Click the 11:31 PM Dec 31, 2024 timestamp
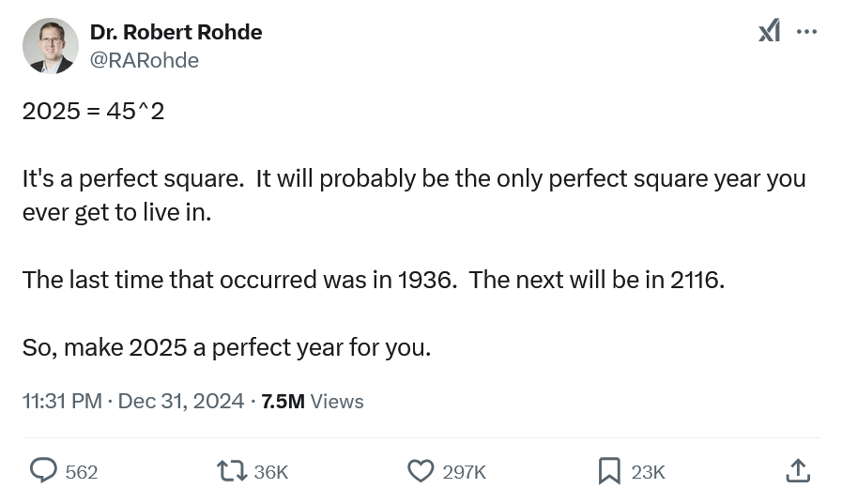842x504 pixels. point(132,401)
